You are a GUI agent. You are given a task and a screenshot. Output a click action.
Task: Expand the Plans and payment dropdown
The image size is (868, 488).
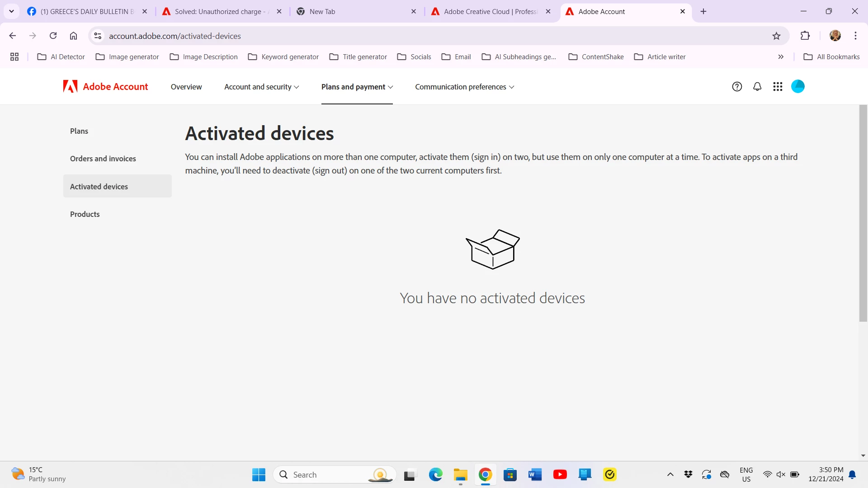pyautogui.click(x=357, y=87)
